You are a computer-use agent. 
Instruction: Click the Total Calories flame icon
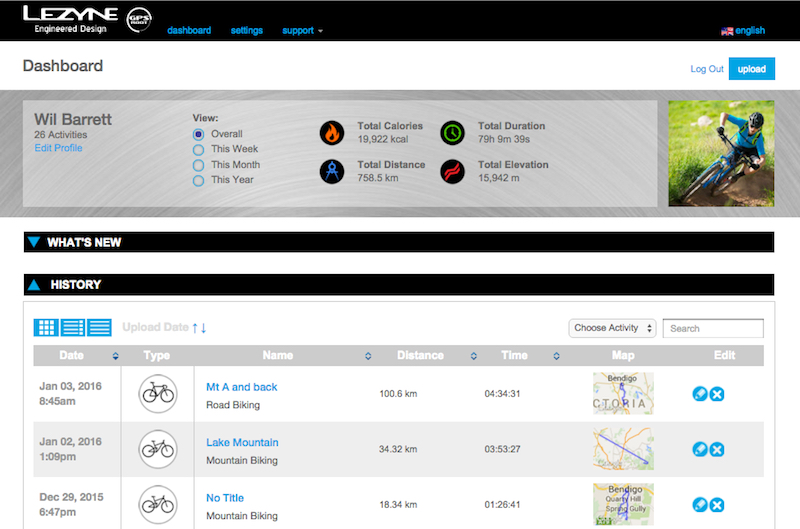[x=332, y=133]
